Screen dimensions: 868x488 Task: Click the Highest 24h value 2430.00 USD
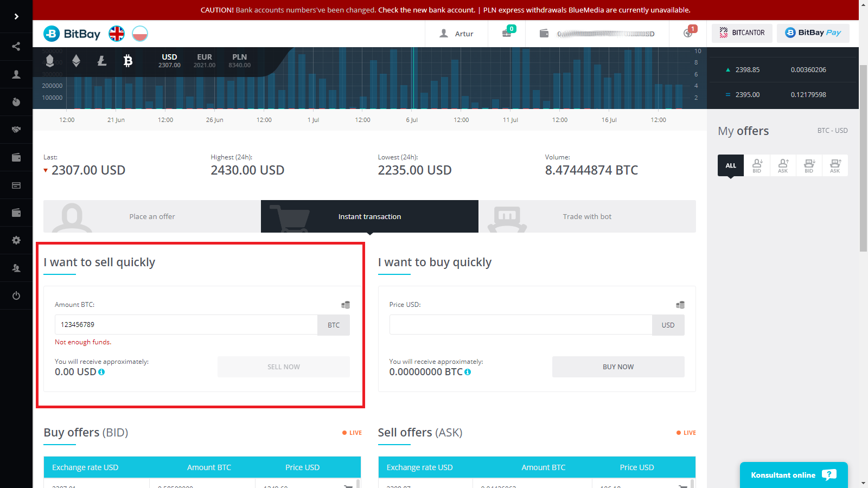coord(247,170)
